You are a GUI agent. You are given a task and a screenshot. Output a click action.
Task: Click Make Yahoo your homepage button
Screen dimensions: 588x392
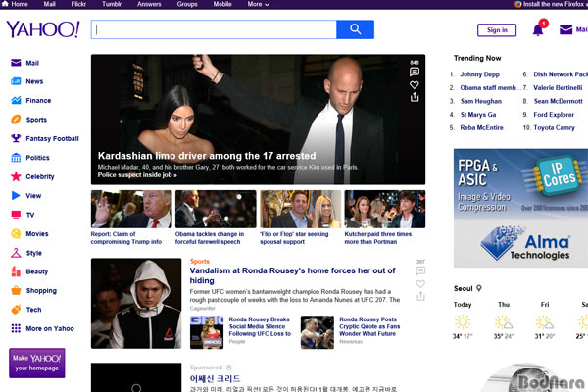pos(37,363)
